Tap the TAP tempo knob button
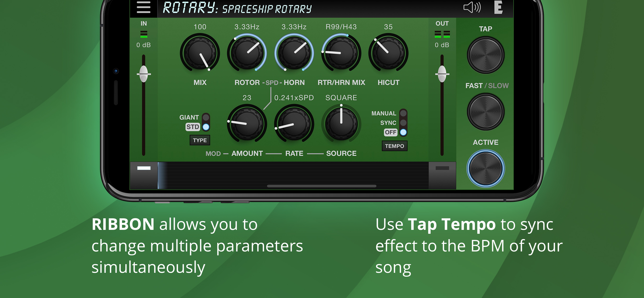 (x=485, y=55)
